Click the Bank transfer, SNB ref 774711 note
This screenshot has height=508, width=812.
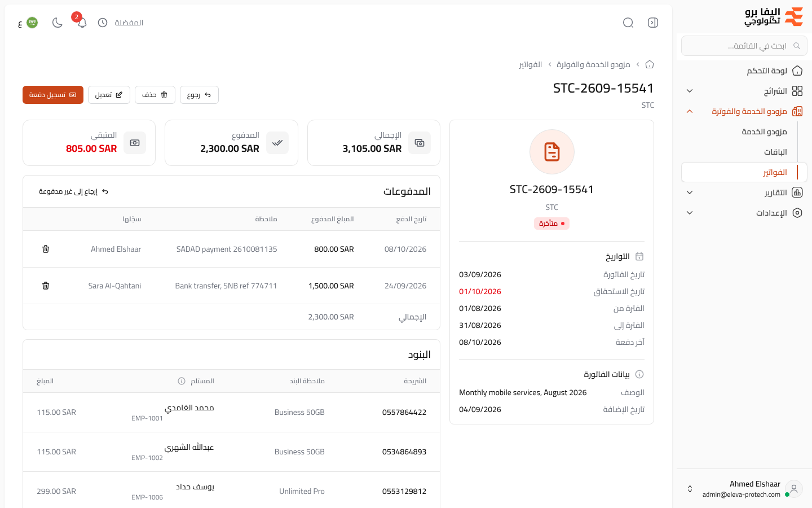coord(226,286)
